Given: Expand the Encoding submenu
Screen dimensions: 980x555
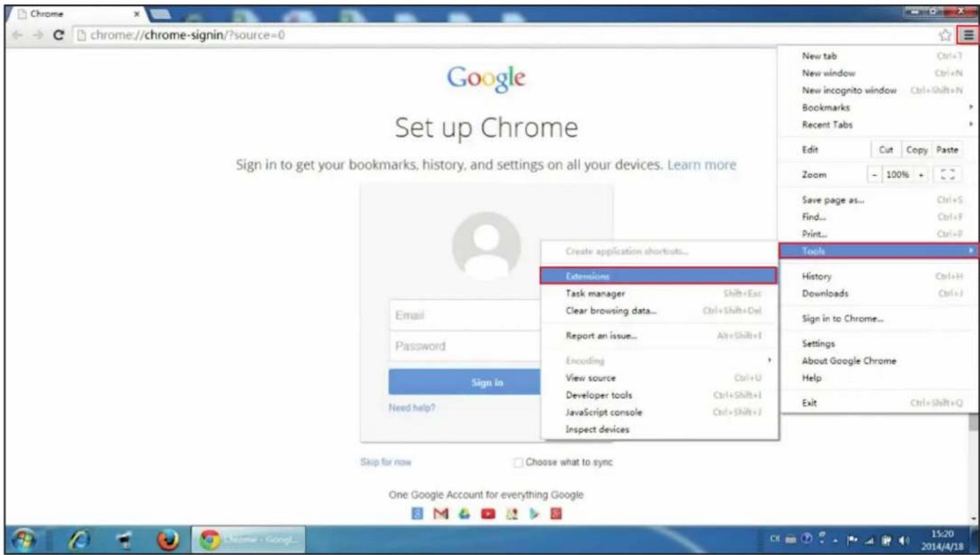Looking at the screenshot, I should (x=659, y=360).
